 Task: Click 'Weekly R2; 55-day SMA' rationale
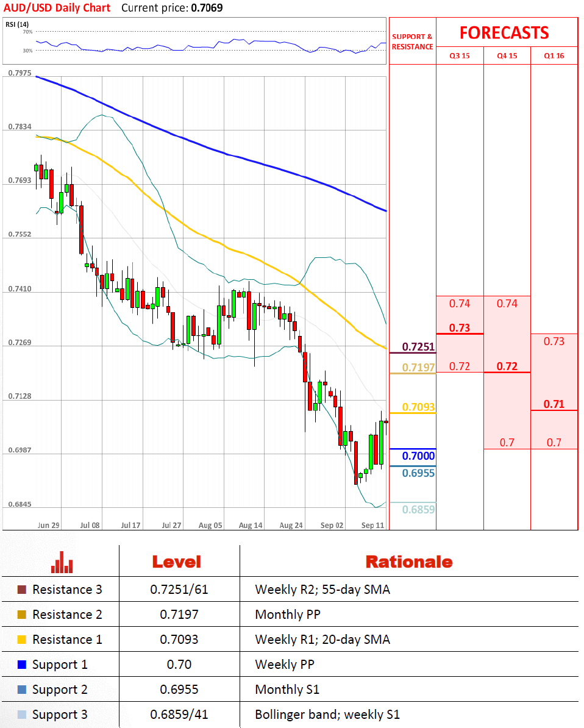click(322, 590)
